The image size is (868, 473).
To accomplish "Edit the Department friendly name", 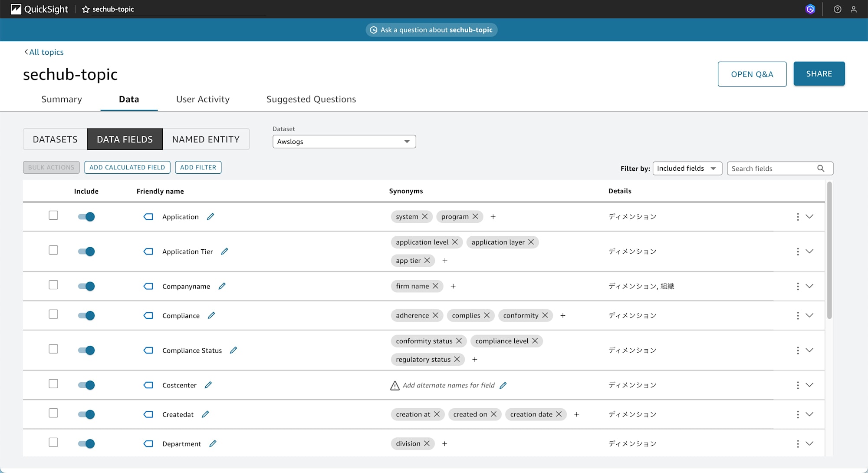I will pos(213,443).
